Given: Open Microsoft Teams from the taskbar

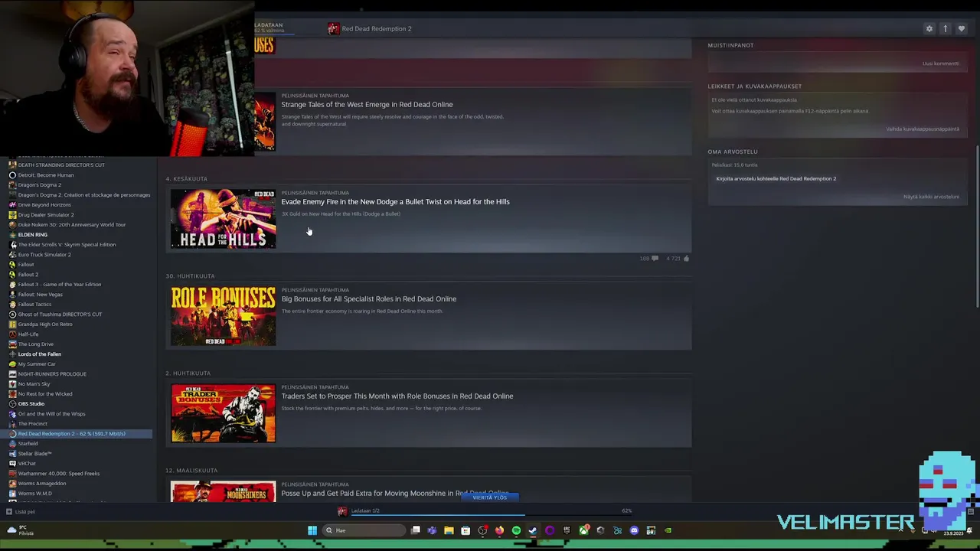Looking at the screenshot, I should click(x=432, y=530).
